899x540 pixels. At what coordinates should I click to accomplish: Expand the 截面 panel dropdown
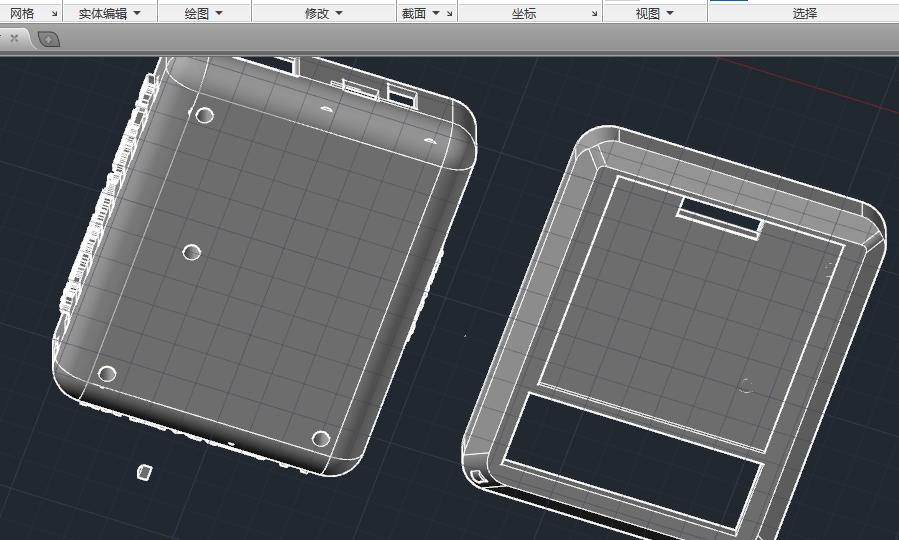436,13
